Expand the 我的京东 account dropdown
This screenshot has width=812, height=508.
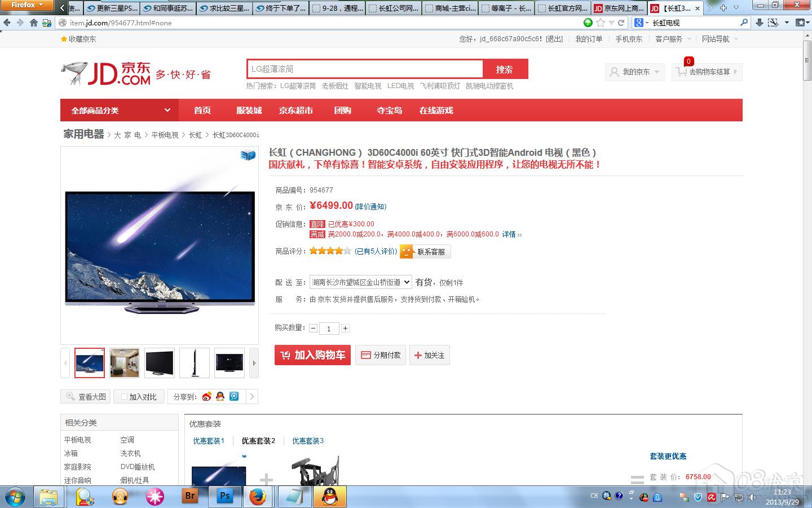635,72
